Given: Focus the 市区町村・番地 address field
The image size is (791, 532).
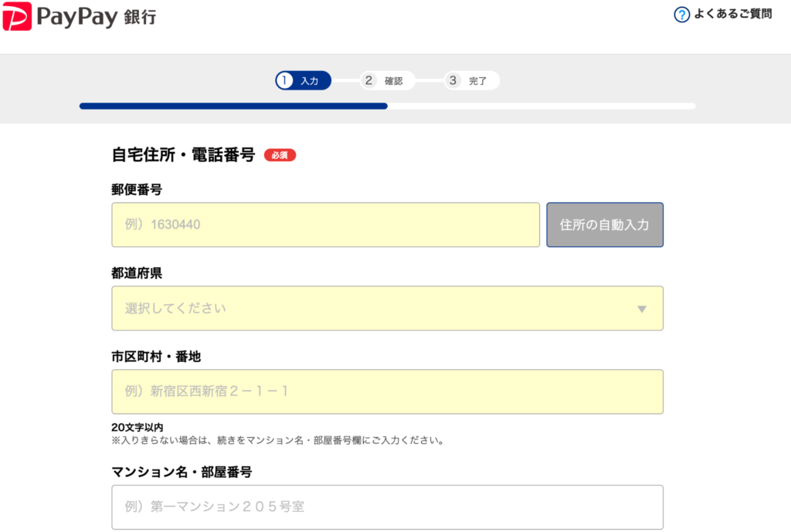Looking at the screenshot, I should click(387, 391).
